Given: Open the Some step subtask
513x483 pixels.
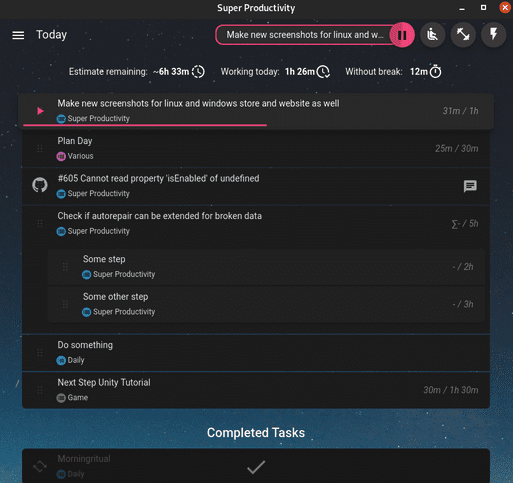Looking at the screenshot, I should pyautogui.click(x=266, y=267).
